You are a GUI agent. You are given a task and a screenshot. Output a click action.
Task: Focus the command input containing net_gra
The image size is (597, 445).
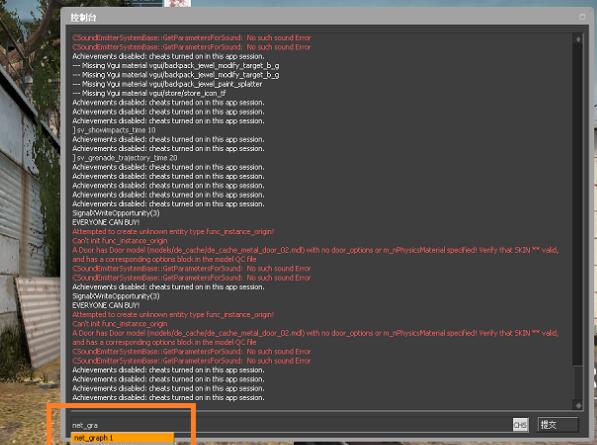coord(289,425)
